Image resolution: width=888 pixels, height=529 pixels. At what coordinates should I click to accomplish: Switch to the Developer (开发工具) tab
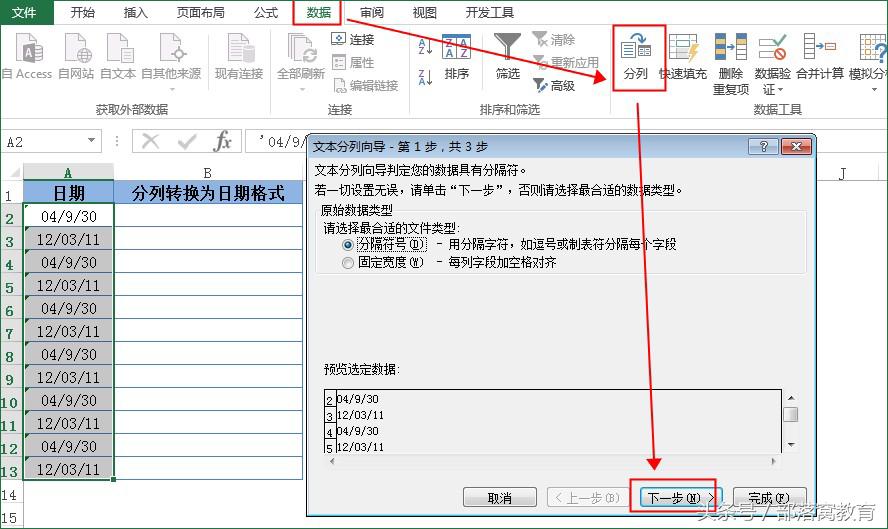click(x=489, y=12)
